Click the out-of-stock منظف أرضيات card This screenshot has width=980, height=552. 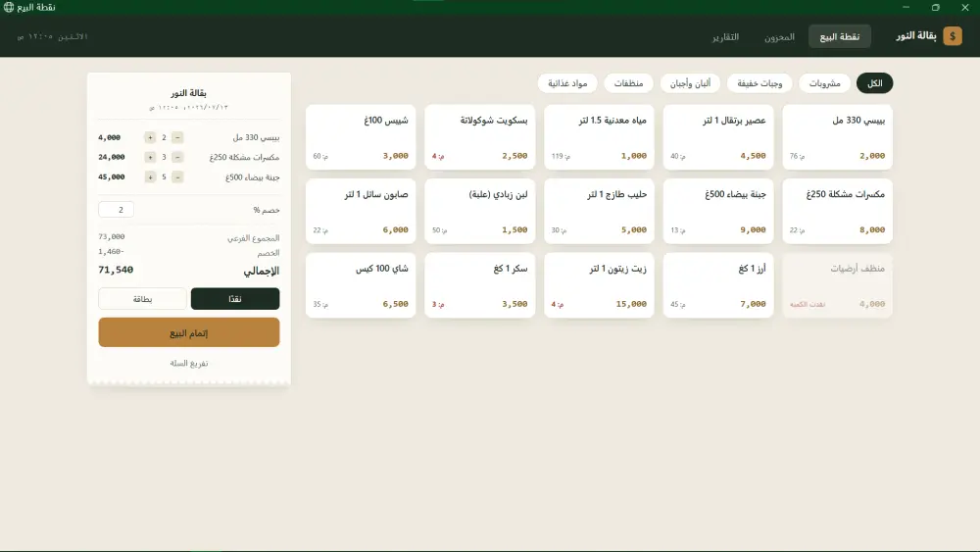pyautogui.click(x=838, y=285)
